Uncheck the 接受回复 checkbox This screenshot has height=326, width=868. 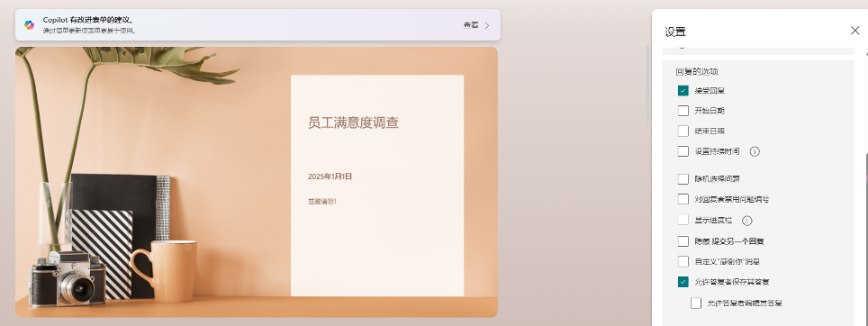point(683,91)
